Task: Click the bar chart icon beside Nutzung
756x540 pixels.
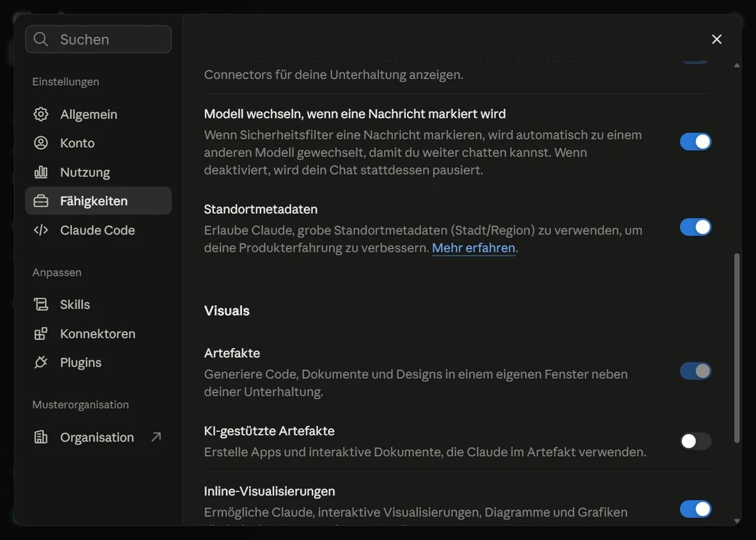Action: (x=41, y=172)
